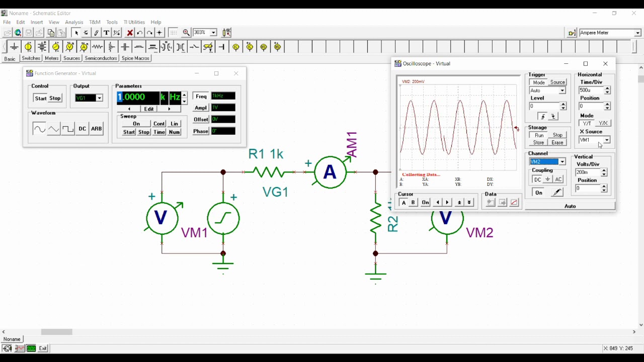Open the trigger Auto mode dropdown
The width and height of the screenshot is (644, 362).
click(562, 91)
